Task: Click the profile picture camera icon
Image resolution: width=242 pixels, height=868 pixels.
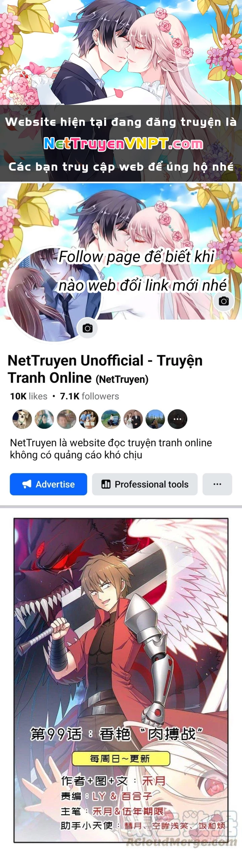Action: coord(87,328)
